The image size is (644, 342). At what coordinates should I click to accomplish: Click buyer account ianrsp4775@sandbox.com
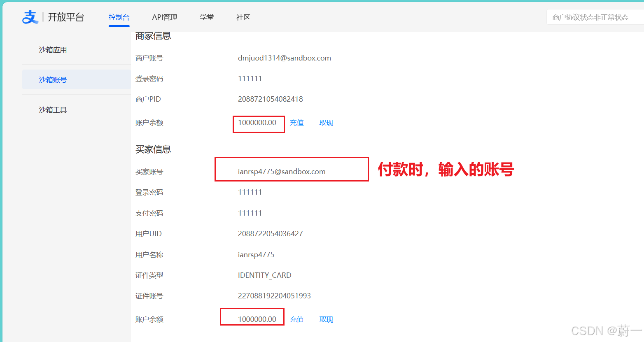282,172
